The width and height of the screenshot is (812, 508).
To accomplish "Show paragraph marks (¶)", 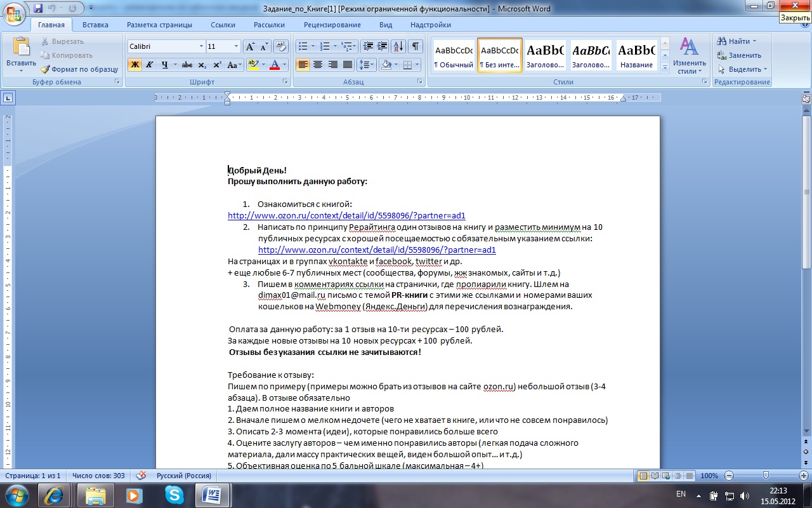I will tap(416, 46).
